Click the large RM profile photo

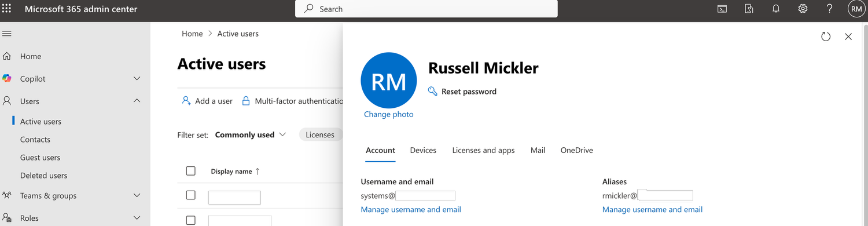[x=388, y=81]
